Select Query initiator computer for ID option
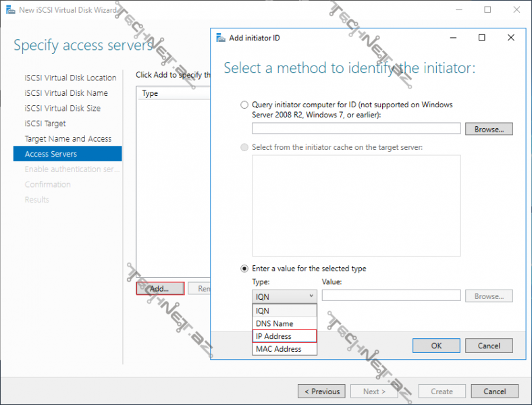Viewport: 532px width, 405px height. (244, 105)
